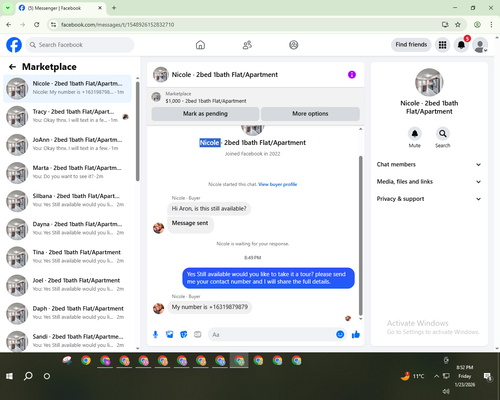500x400 pixels.
Task: Open the Groups icon in top navigation
Action: 294,45
